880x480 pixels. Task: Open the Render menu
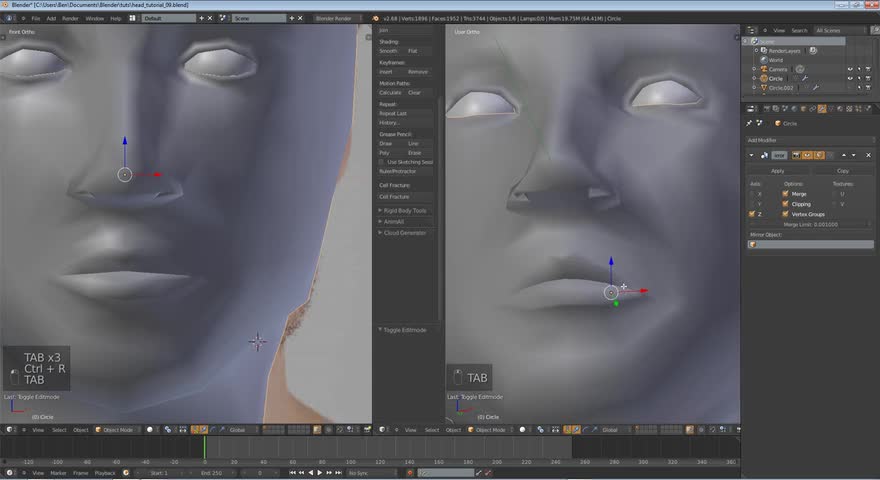70,19
